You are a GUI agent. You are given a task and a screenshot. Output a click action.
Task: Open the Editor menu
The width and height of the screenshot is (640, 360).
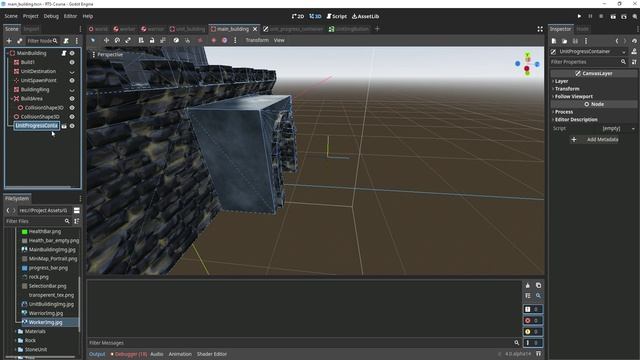(x=70, y=16)
